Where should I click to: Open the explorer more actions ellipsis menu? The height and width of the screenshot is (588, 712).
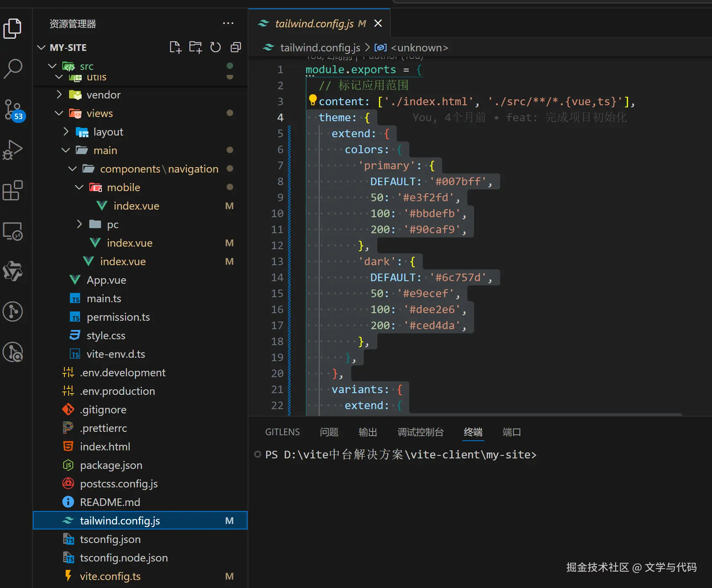pos(228,23)
